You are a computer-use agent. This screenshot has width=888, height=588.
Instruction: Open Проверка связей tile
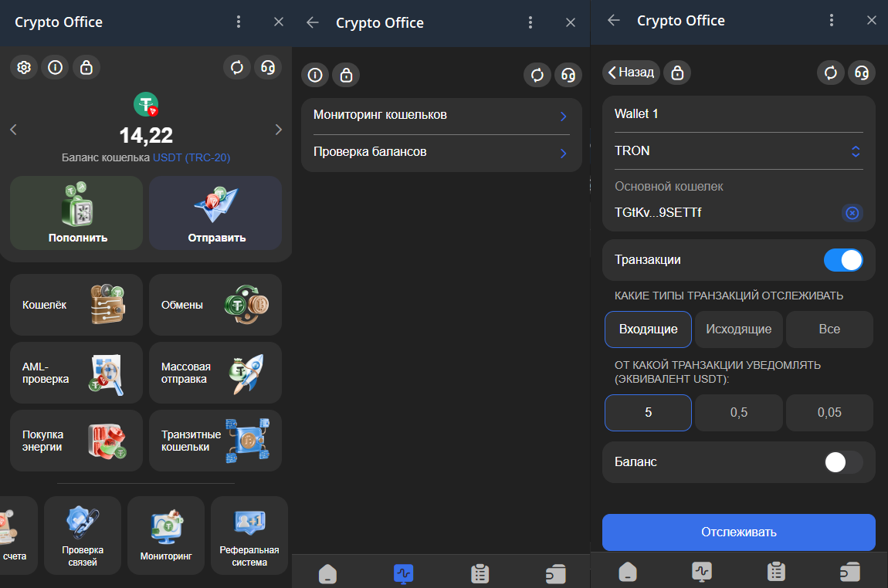click(83, 536)
